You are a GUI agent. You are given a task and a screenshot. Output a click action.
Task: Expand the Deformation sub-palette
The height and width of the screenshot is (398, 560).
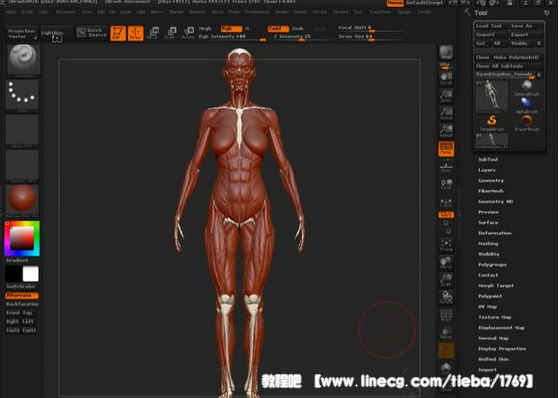click(x=495, y=233)
